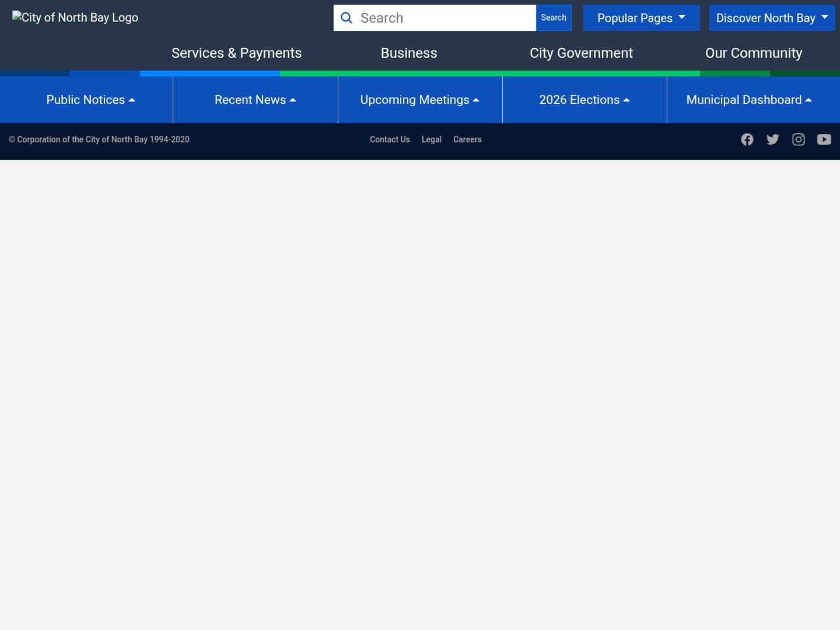Viewport: 840px width, 630px height.
Task: Open the Careers page
Action: pos(467,139)
